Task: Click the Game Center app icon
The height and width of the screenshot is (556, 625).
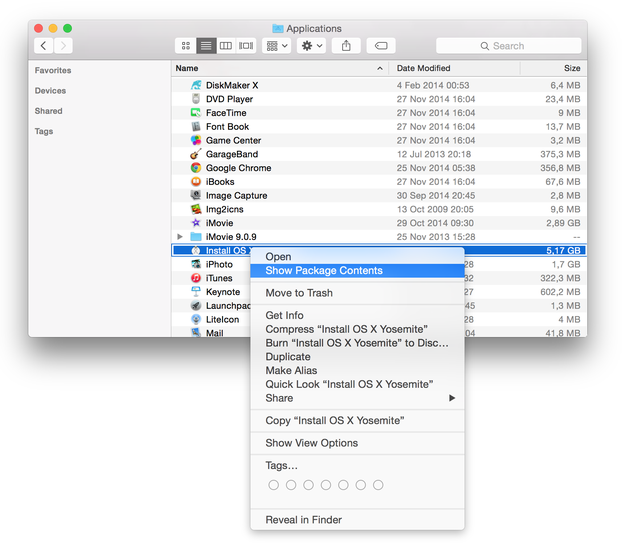Action: (x=196, y=140)
